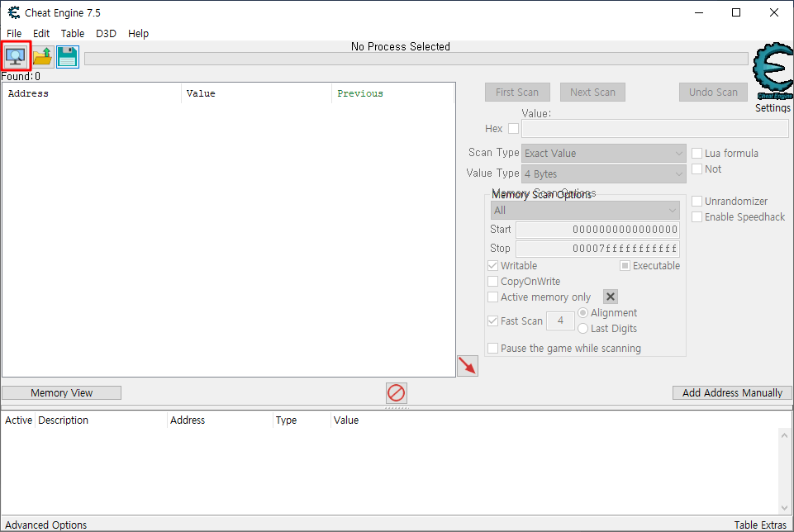Click the Stop address field
The width and height of the screenshot is (794, 532).
click(597, 249)
